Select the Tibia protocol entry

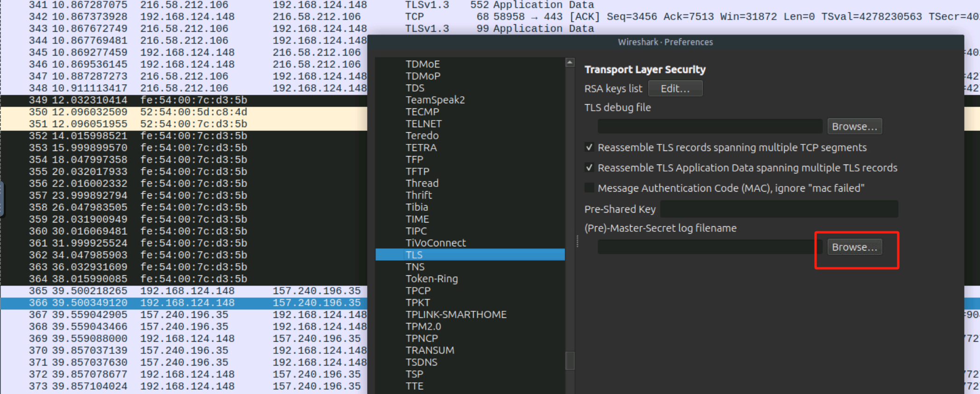[x=470, y=207]
